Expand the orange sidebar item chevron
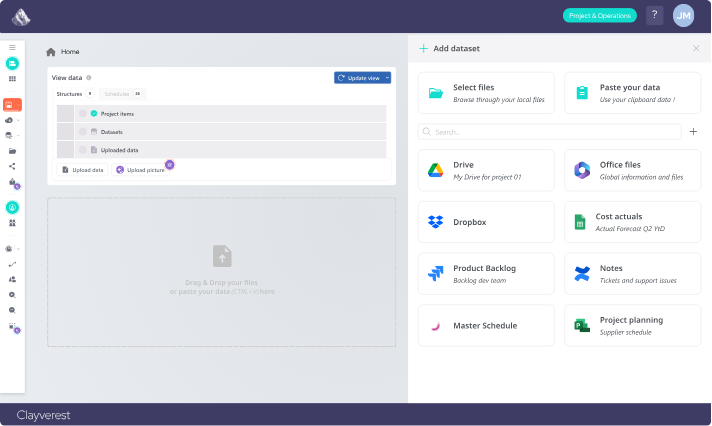712x426 pixels. click(x=19, y=104)
